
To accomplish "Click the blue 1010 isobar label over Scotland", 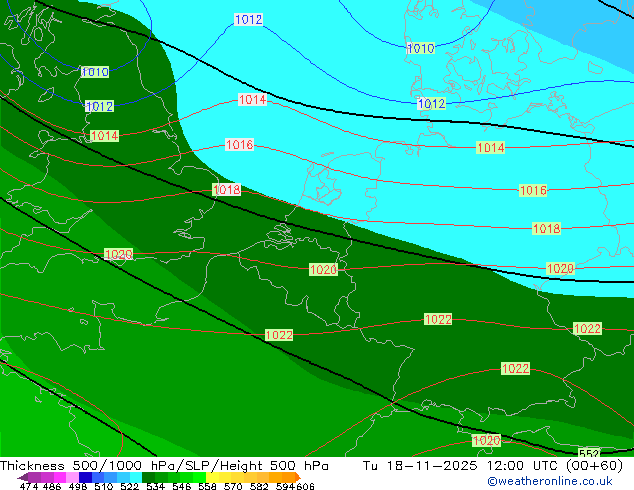I will 95,72.
